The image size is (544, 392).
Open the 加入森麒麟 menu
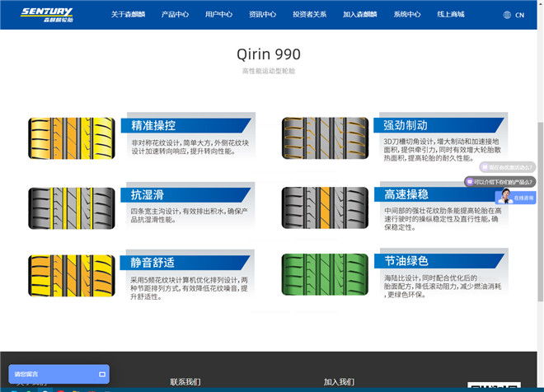(359, 15)
